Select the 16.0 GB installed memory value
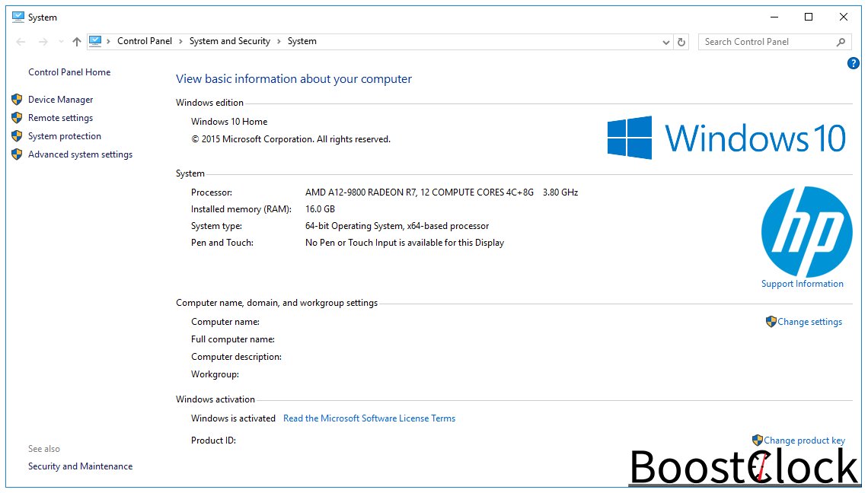Screen dimensions: 868x493 coord(320,209)
